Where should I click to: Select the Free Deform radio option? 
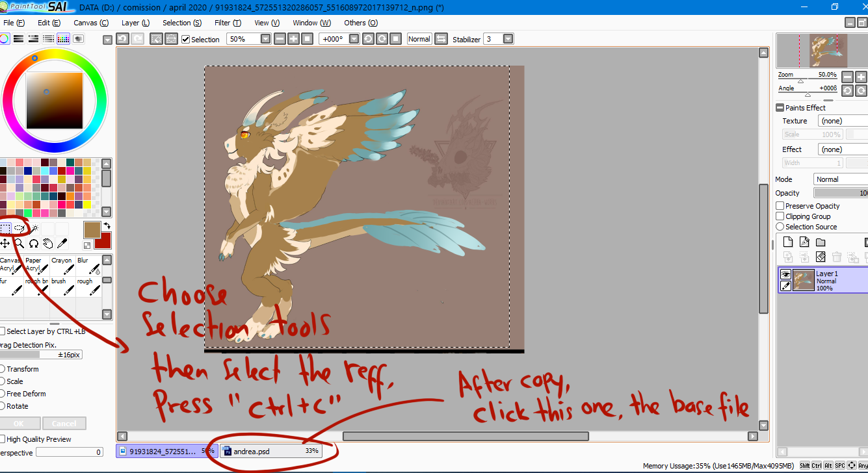click(x=2, y=394)
